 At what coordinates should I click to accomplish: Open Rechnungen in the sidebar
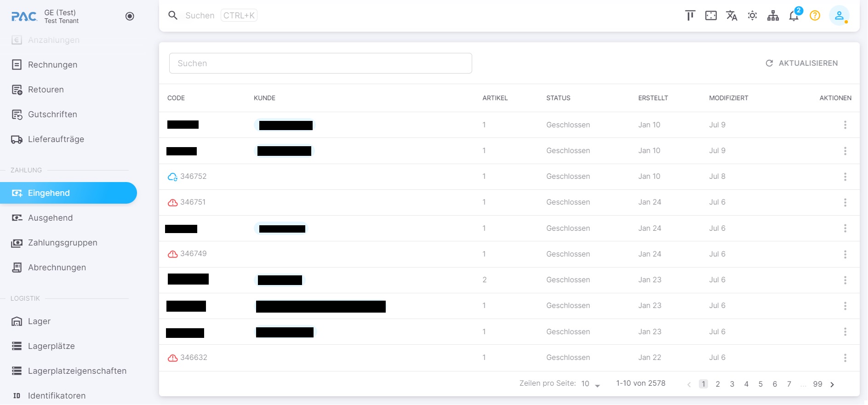[x=52, y=65]
